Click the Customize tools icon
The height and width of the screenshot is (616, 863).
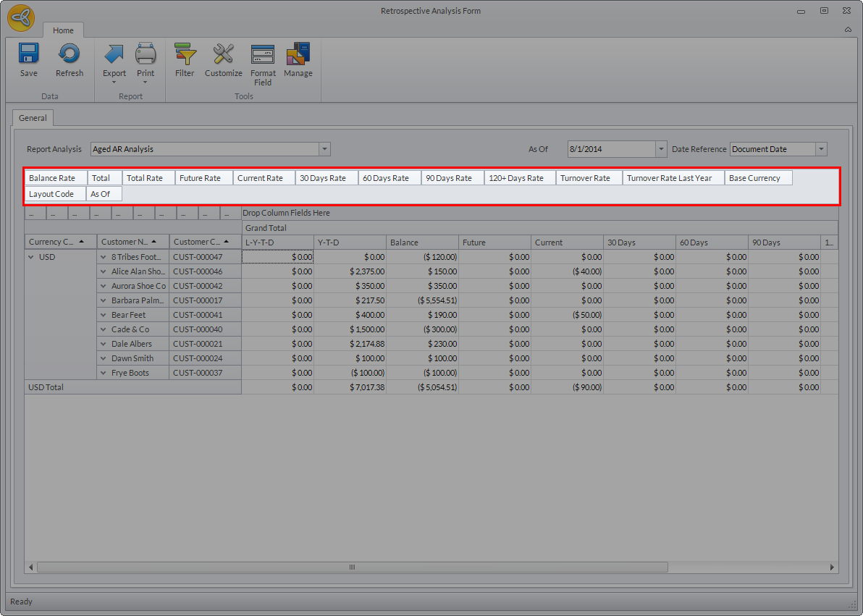(x=223, y=55)
